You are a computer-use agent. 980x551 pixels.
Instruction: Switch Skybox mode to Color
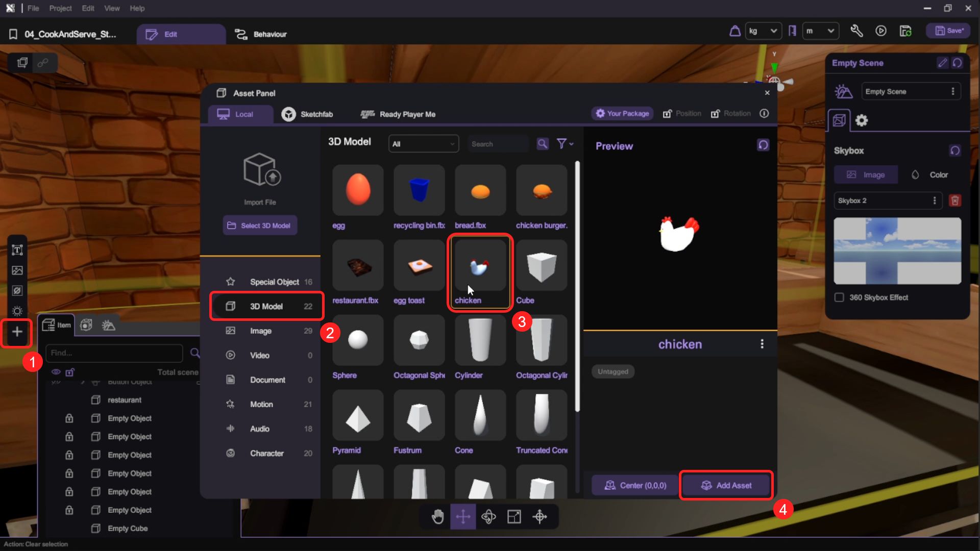pos(930,175)
